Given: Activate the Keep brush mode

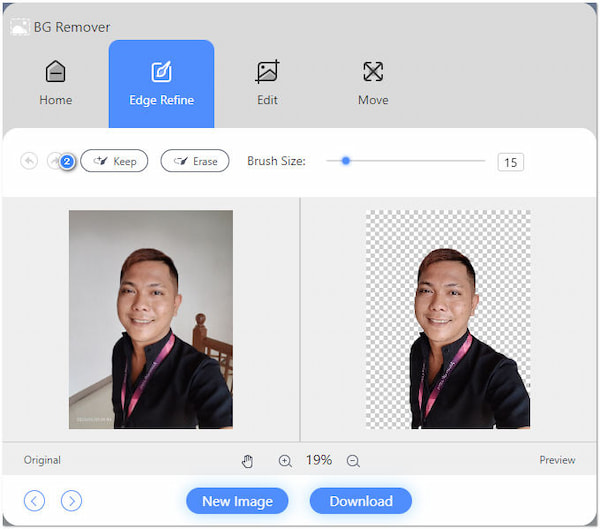Looking at the screenshot, I should pos(114,161).
